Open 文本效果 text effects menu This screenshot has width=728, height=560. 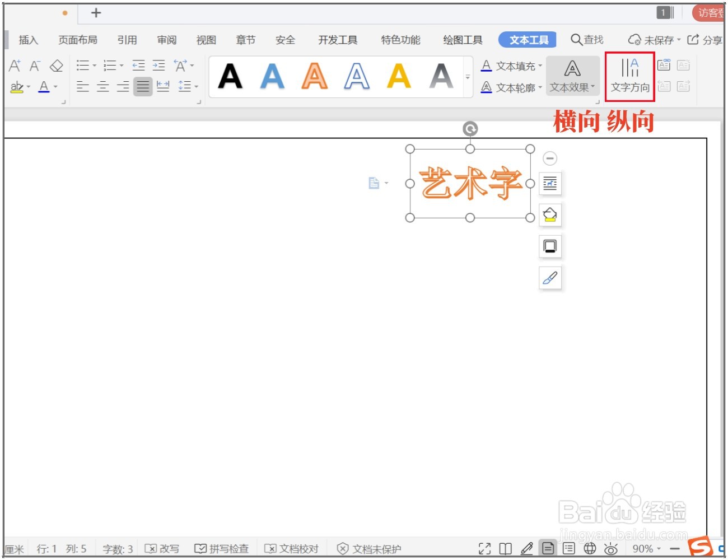(x=572, y=76)
